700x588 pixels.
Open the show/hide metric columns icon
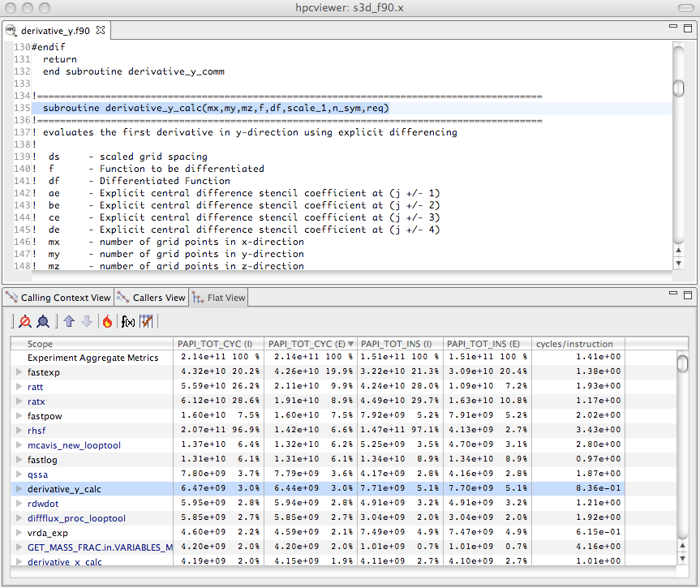click(147, 322)
